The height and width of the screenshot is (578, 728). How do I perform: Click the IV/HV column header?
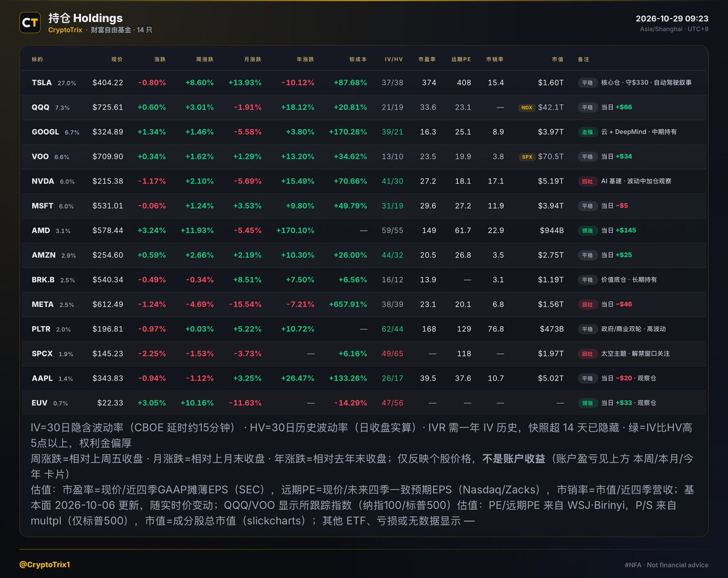[x=394, y=59]
